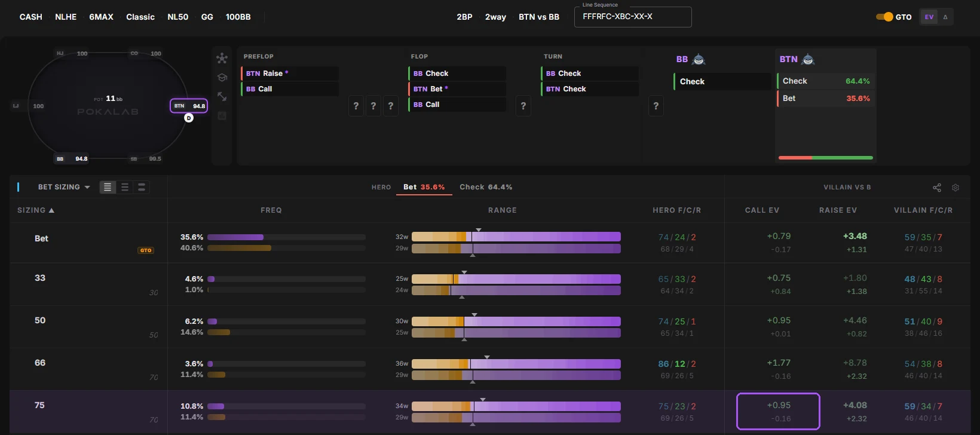Click the BB shark avatar icon
Screen dimensions: 980x435
(x=699, y=59)
